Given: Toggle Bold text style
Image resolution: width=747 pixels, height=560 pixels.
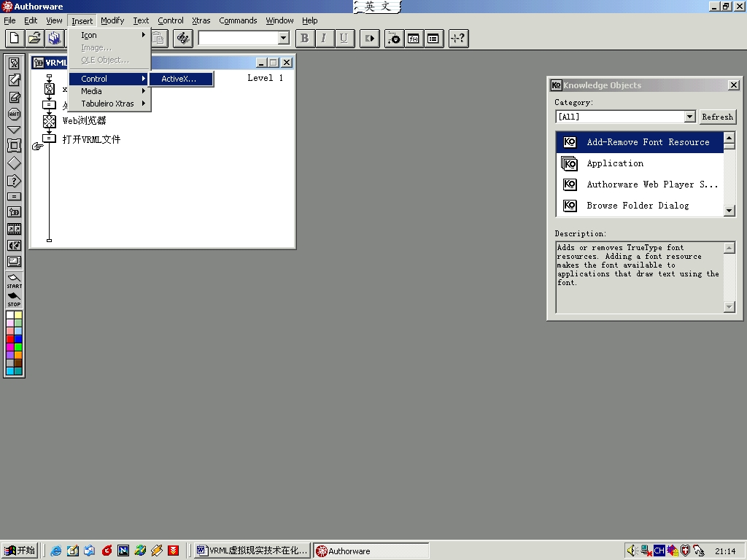Looking at the screenshot, I should (x=305, y=39).
